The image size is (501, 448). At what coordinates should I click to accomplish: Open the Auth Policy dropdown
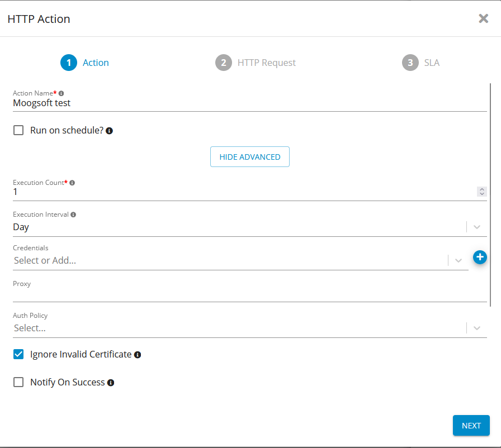click(476, 328)
